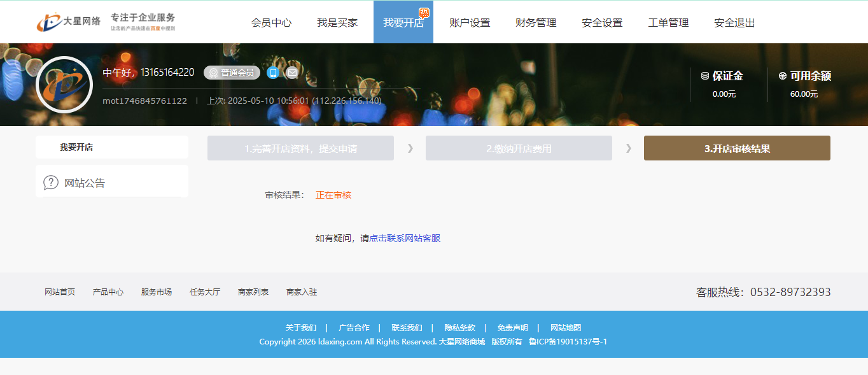Click the 网站公告 question mark icon
Screen dimensions: 868x375
point(51,183)
